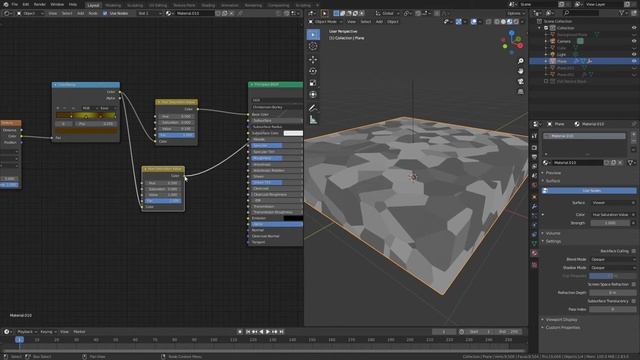
Task: Select the Measure tool
Action: [313, 120]
